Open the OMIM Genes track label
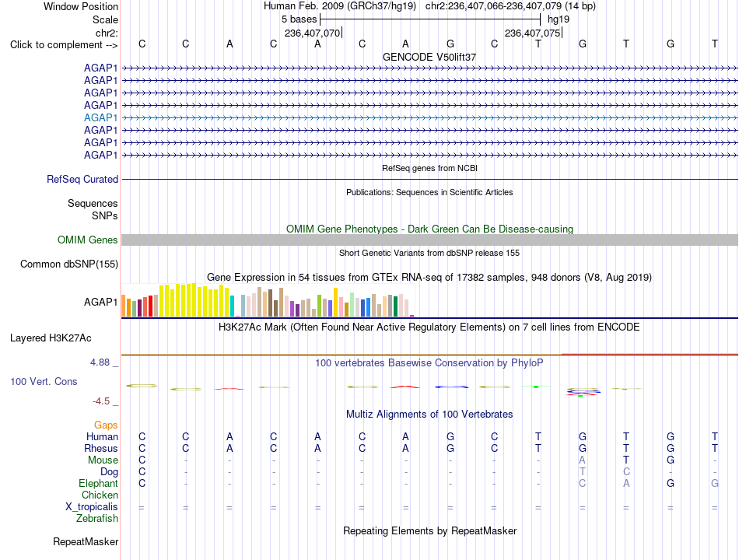Viewport: 739px width, 560px height. tap(88, 240)
